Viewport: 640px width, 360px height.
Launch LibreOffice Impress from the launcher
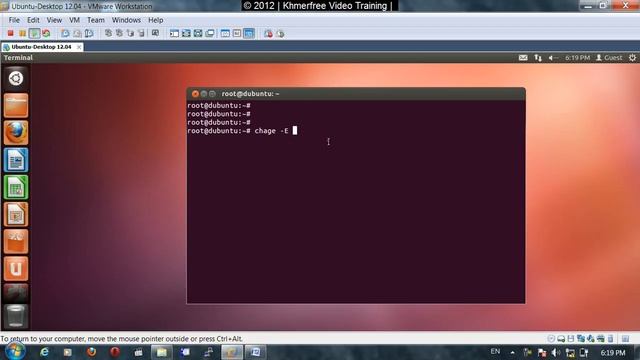[x=16, y=214]
